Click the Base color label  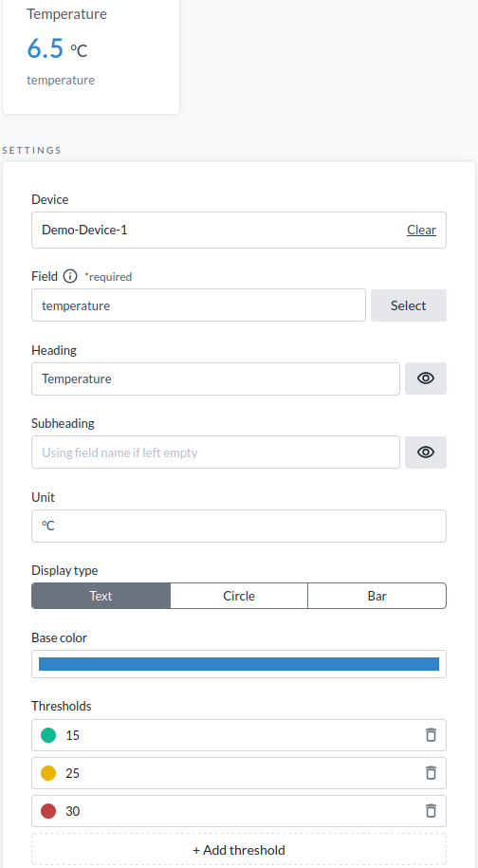[59, 637]
